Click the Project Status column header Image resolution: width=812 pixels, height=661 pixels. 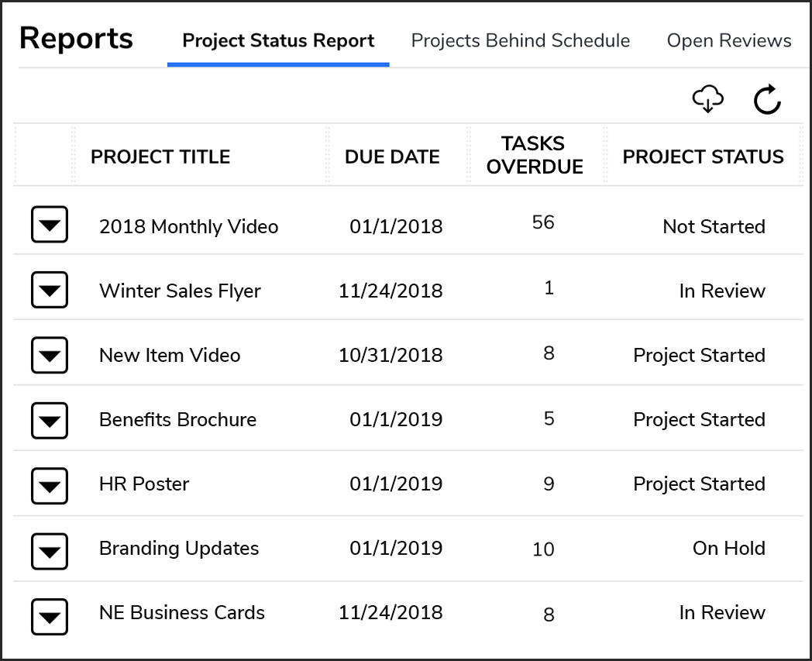704,157
